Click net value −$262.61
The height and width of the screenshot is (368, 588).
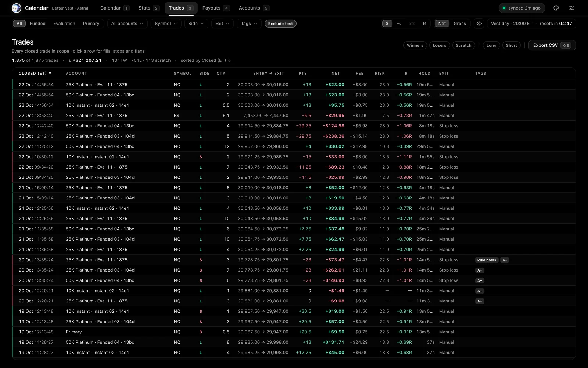[333, 270]
